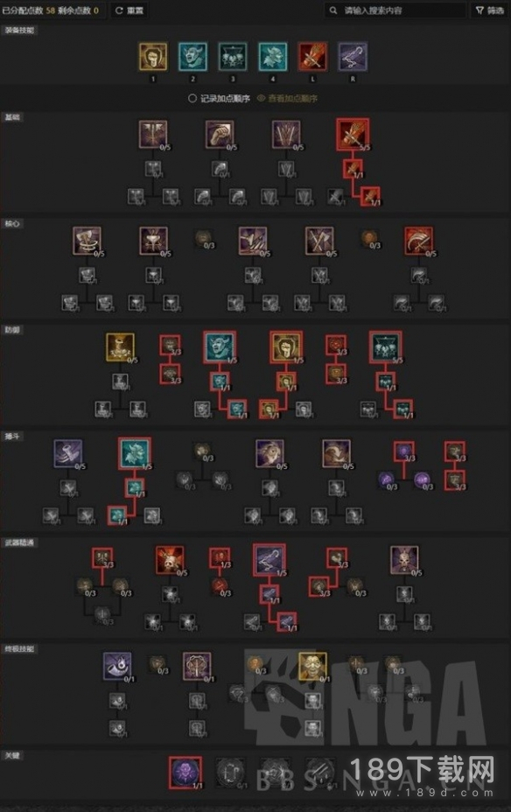Image resolution: width=511 pixels, height=812 pixels.
Task: Click the teal 1/5 skill in 搏斗 row
Action: pyautogui.click(x=135, y=453)
